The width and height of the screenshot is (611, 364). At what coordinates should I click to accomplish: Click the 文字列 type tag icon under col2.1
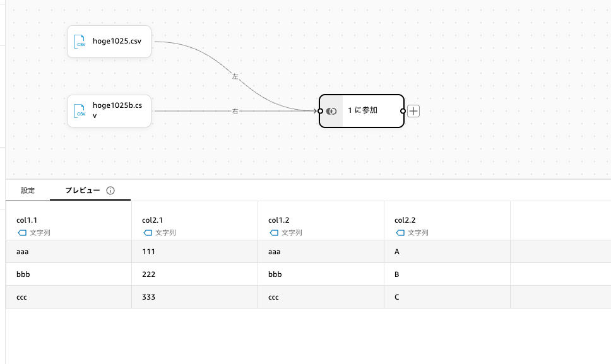148,233
